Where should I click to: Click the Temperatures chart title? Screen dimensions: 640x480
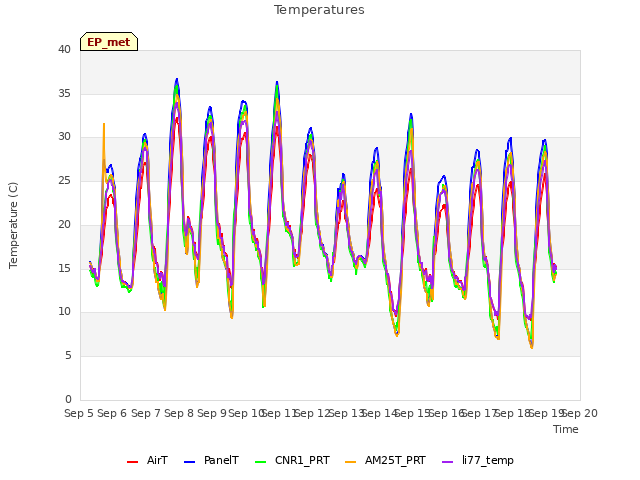tap(319, 10)
